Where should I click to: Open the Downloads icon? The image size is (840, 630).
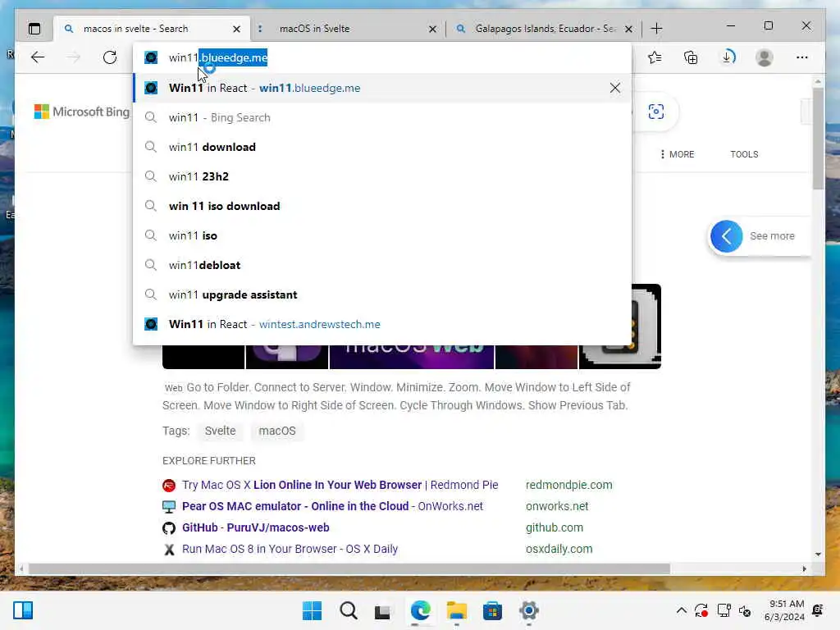(728, 57)
